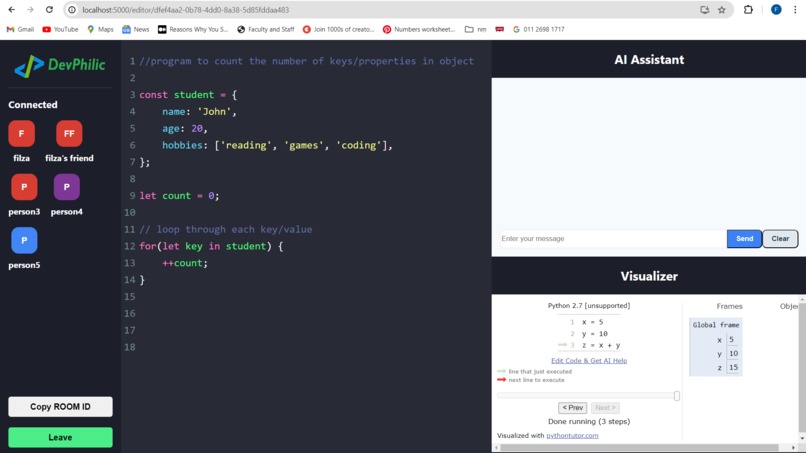Click the Prev step button in Visualizer
Viewport: 806px width, 453px height.
tap(573, 408)
